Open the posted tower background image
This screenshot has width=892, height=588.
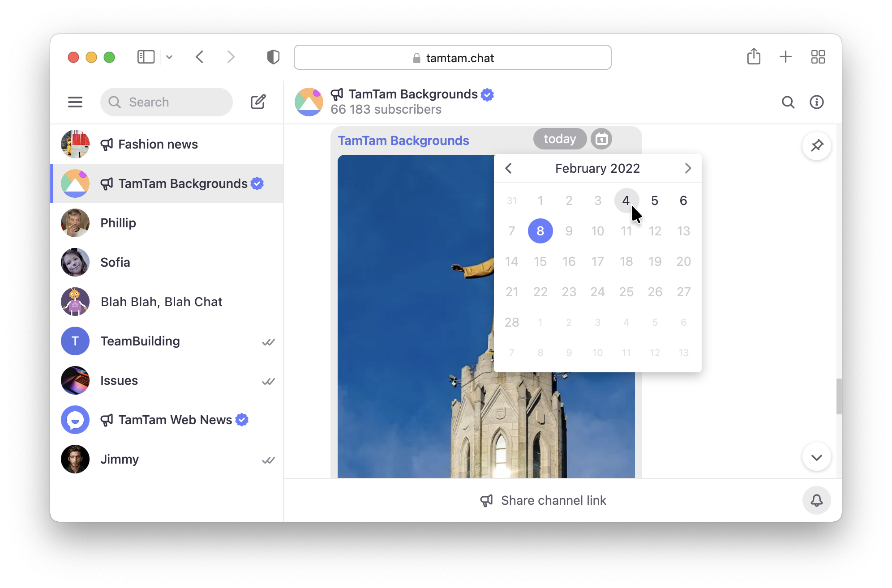click(486, 316)
